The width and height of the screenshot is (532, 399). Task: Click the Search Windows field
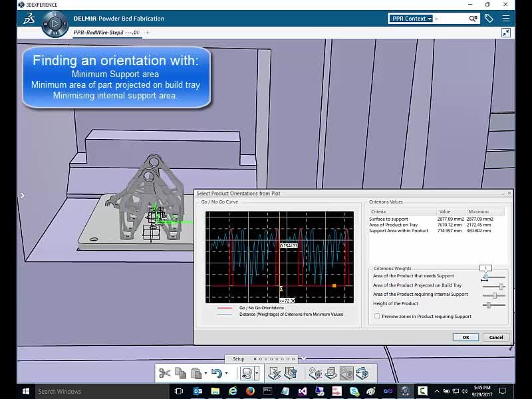(102, 392)
